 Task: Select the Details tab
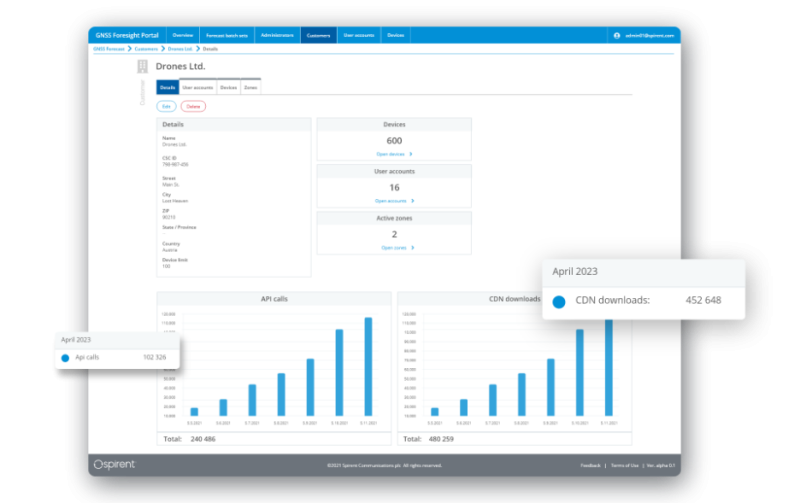tap(167, 87)
